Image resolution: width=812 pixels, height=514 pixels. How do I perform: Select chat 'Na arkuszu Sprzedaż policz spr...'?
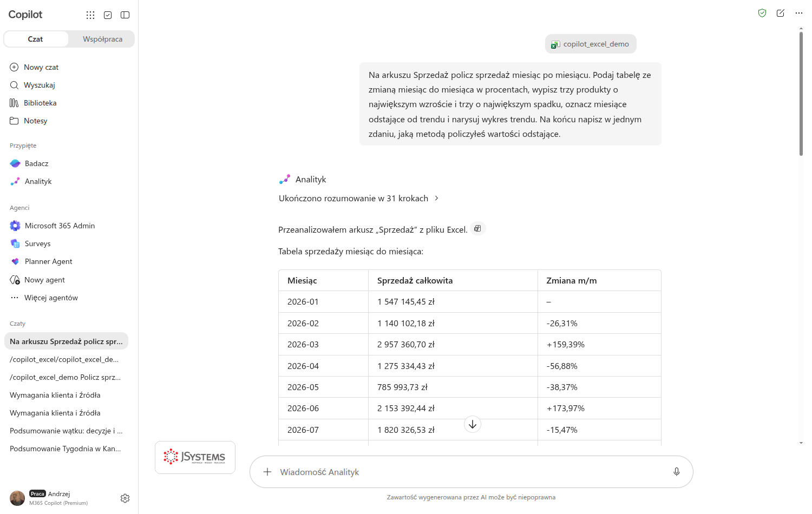point(66,341)
